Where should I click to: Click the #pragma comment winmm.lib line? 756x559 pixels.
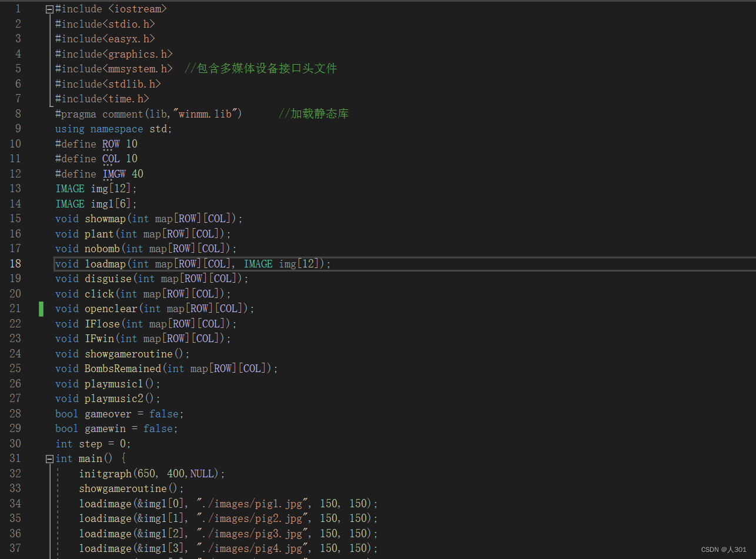point(149,114)
